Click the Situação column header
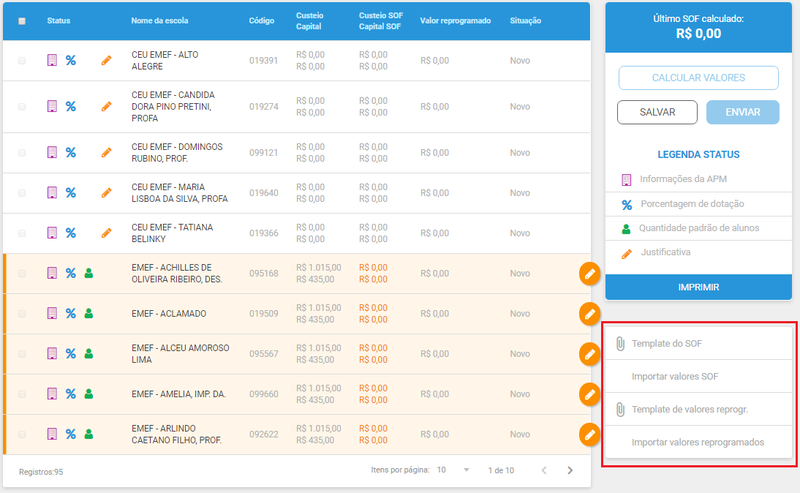800x493 pixels. coord(525,20)
